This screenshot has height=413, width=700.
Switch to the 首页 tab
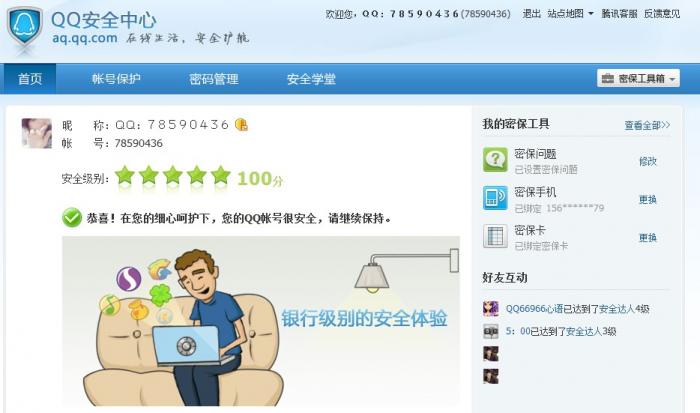click(x=30, y=79)
